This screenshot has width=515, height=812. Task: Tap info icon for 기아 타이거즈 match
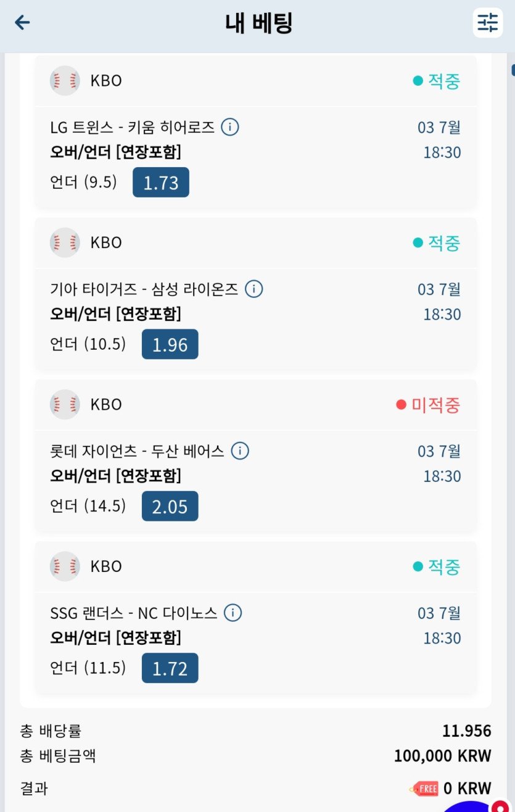pos(254,289)
